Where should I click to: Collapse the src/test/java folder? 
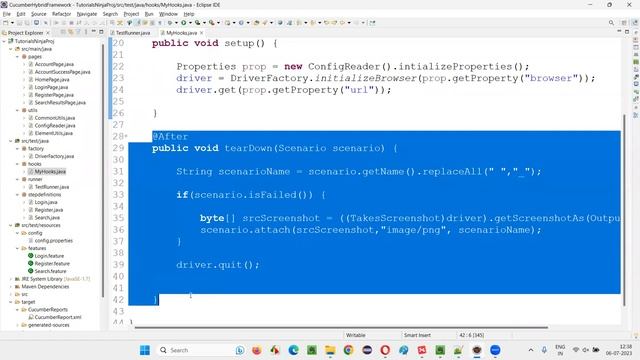point(11,141)
